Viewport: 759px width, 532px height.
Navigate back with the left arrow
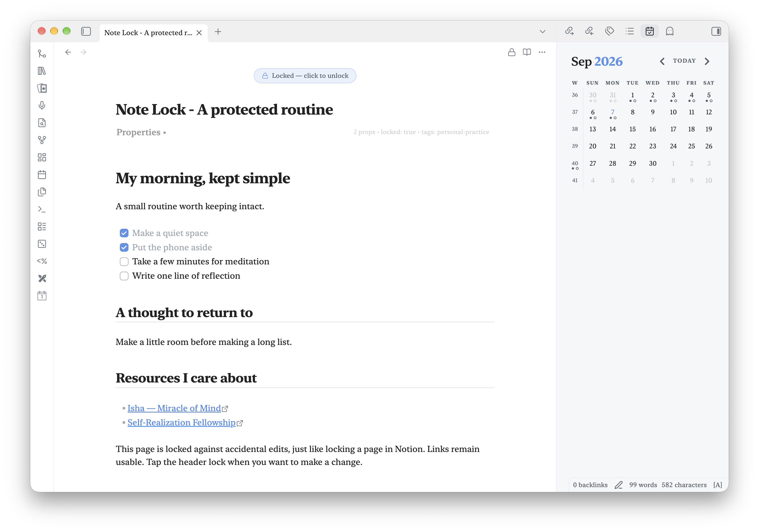(x=68, y=52)
